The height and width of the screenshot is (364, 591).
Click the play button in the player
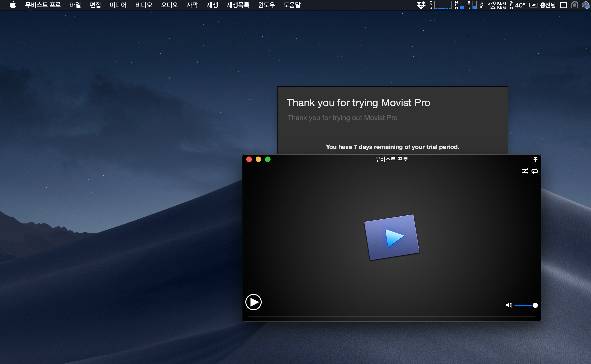tap(253, 302)
